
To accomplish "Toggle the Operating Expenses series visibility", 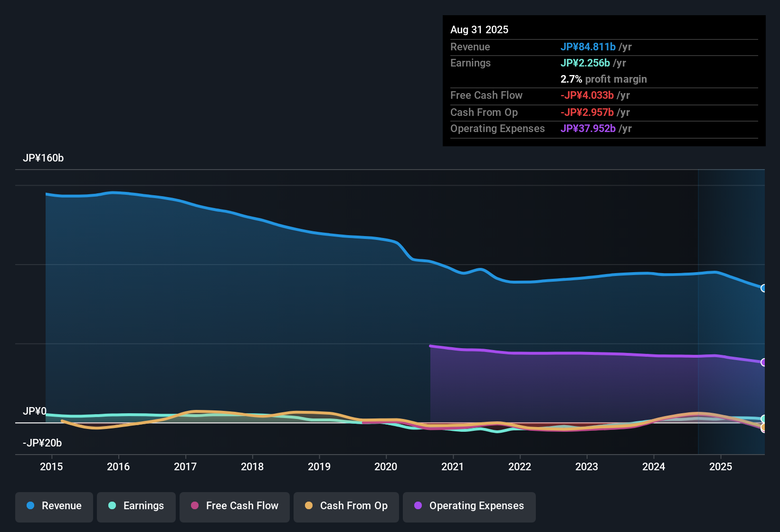I will point(469,506).
